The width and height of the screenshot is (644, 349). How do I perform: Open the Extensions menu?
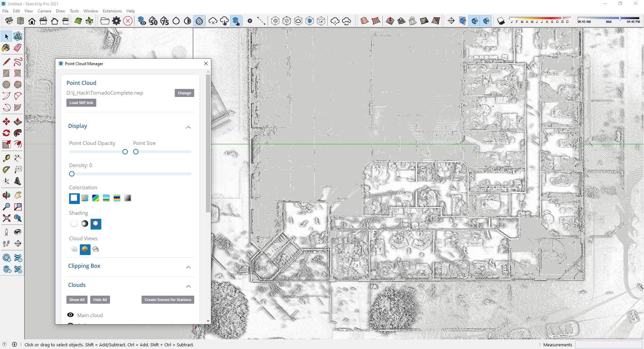[112, 11]
